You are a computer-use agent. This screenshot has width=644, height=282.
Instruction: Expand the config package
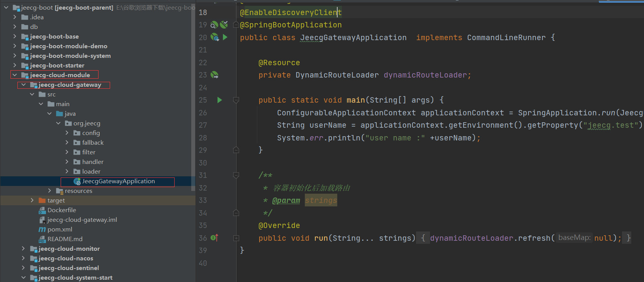pos(67,133)
